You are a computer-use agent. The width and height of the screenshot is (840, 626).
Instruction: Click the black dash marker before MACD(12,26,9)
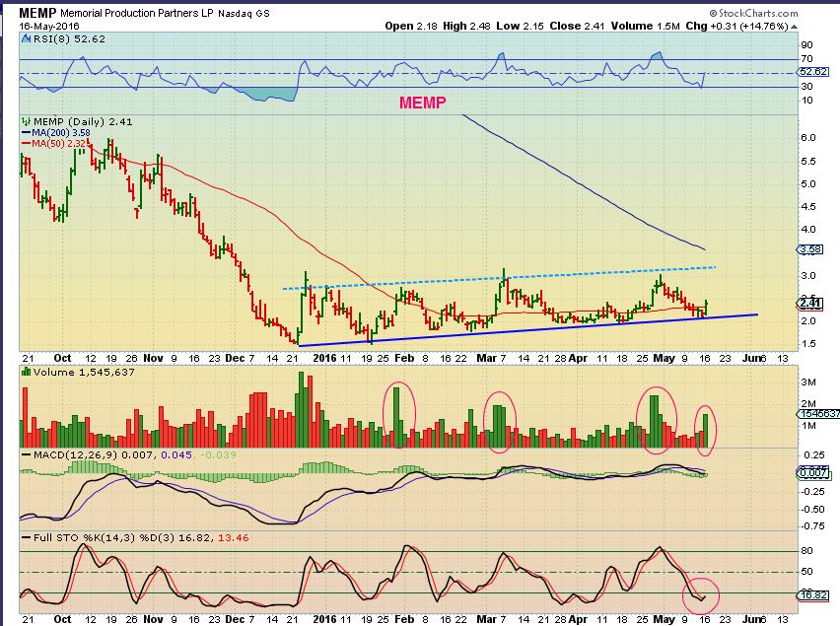pos(27,454)
